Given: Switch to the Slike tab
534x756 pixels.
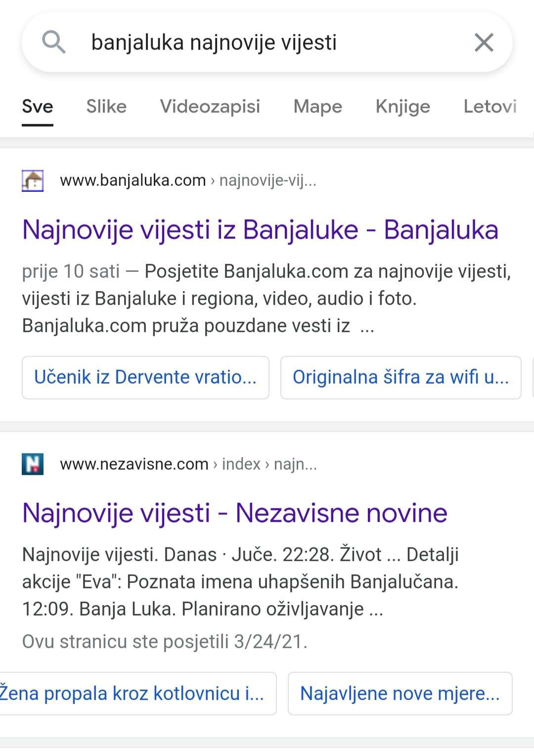Looking at the screenshot, I should (106, 107).
